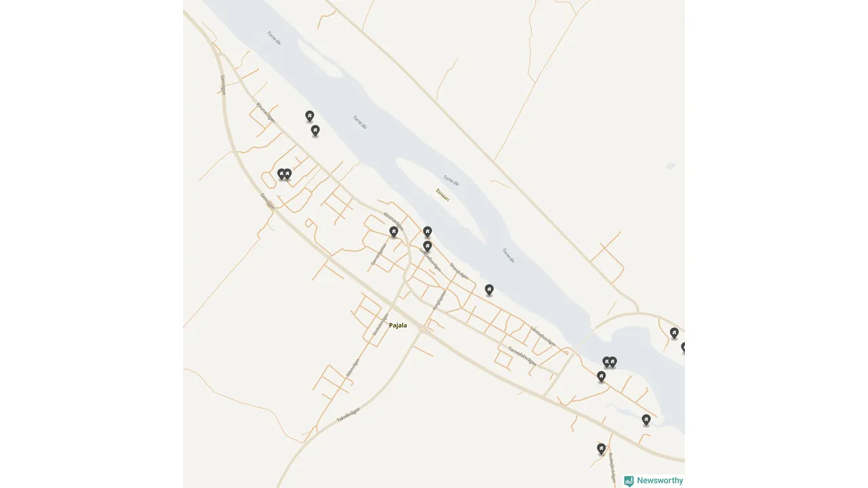Select the house marker beside Garvaregatan and Kirunavägen
Viewport: 868px width, 488px height.
pos(393,232)
